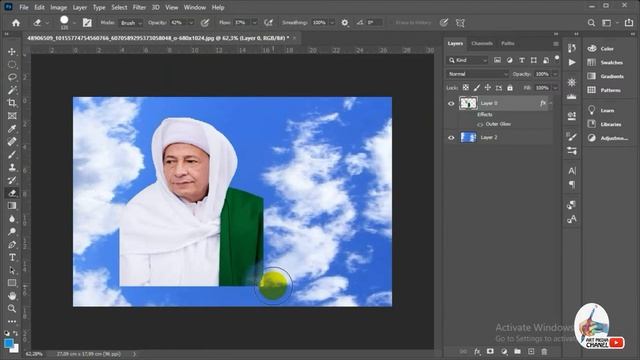Select the Pen tool
Screen dimensions: 640x360
pos(12,244)
